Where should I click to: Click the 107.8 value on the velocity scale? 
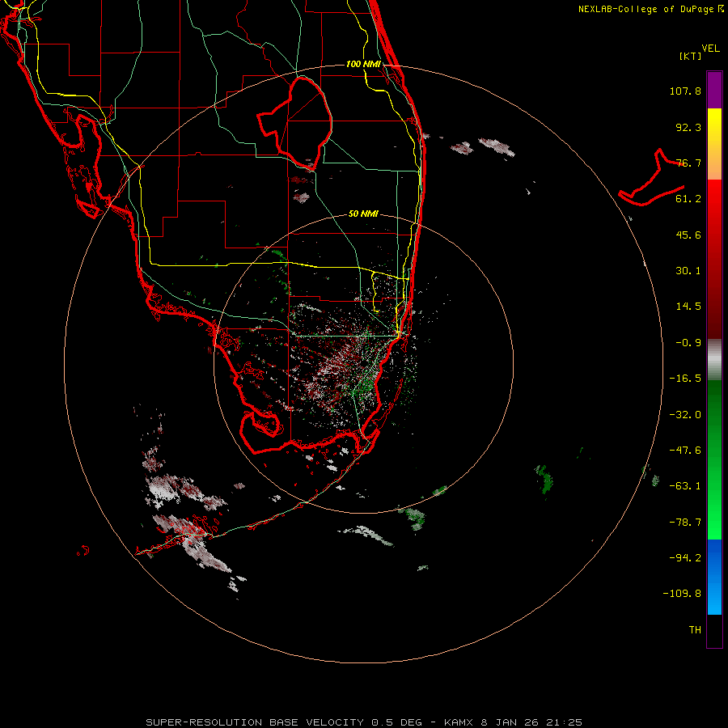[685, 91]
